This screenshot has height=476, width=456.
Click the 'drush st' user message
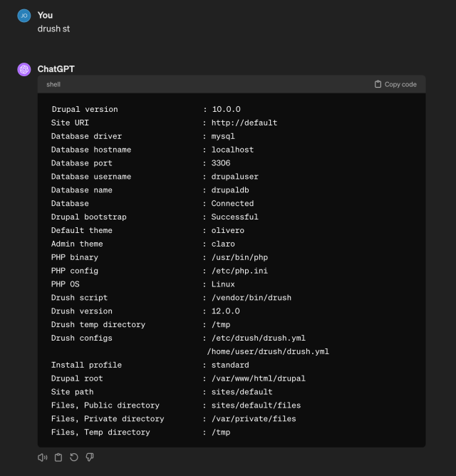coord(53,29)
